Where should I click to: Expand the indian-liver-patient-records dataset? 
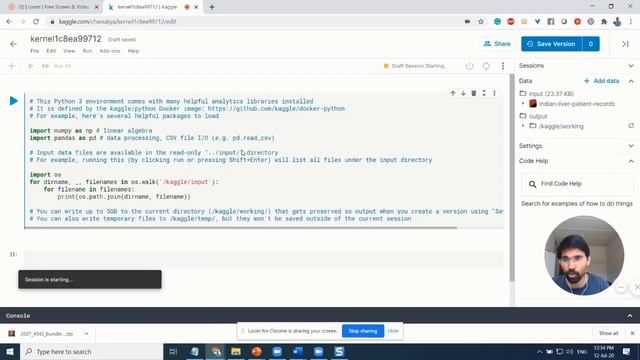(x=523, y=104)
